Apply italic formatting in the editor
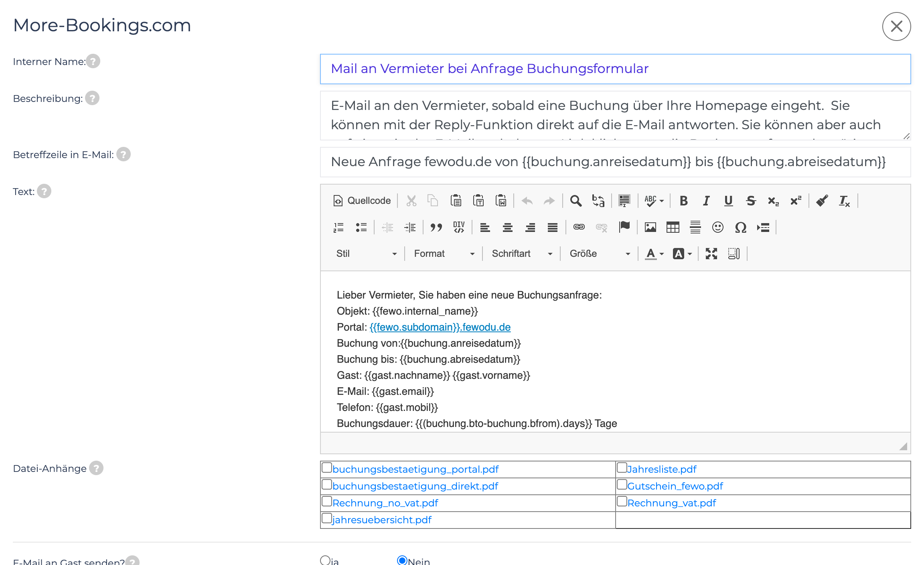The width and height of the screenshot is (924, 565). coord(706,201)
